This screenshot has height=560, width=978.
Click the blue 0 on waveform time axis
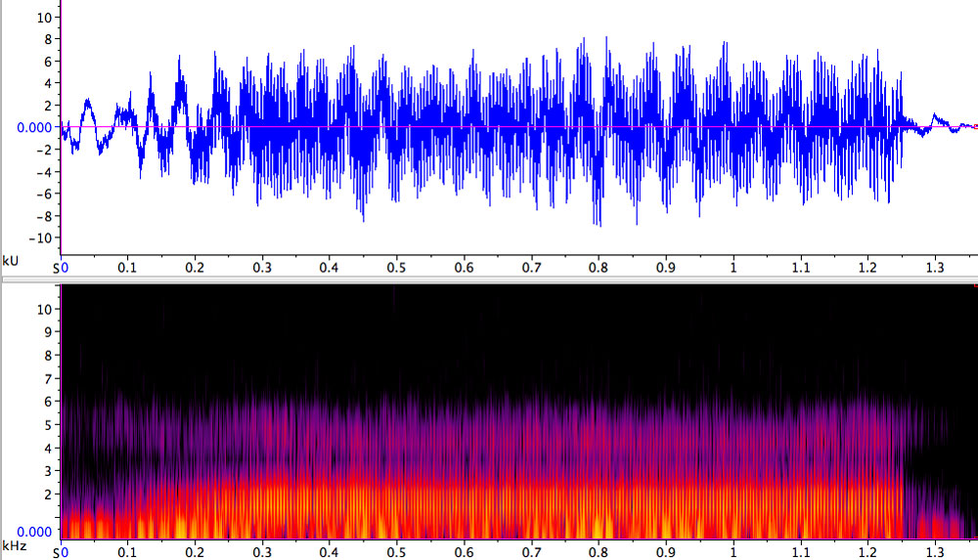[65, 268]
